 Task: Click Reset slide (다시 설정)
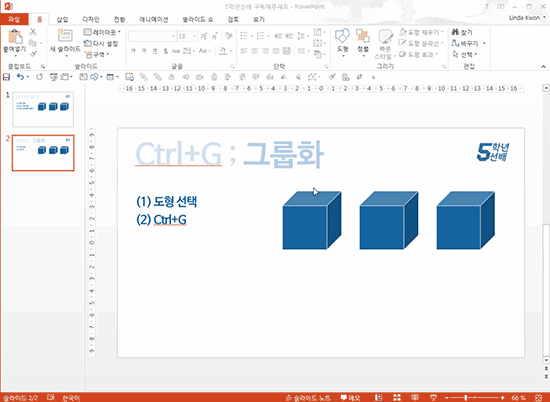pos(101,43)
